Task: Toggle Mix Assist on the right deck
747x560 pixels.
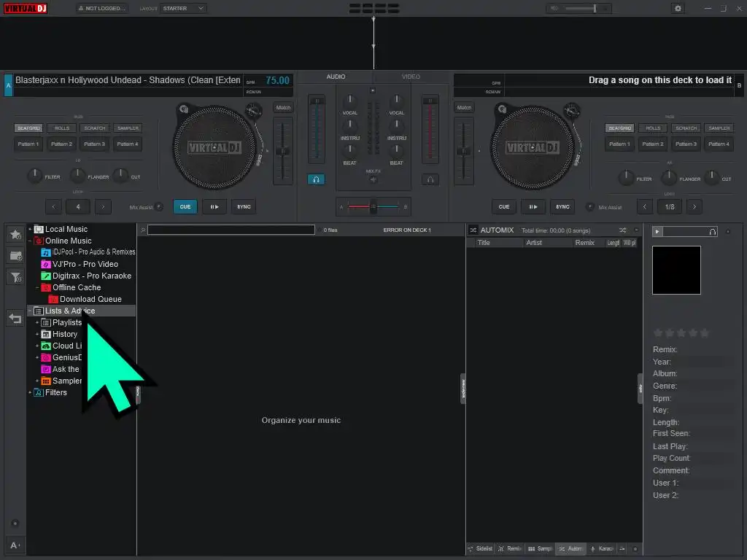Action: click(589, 206)
